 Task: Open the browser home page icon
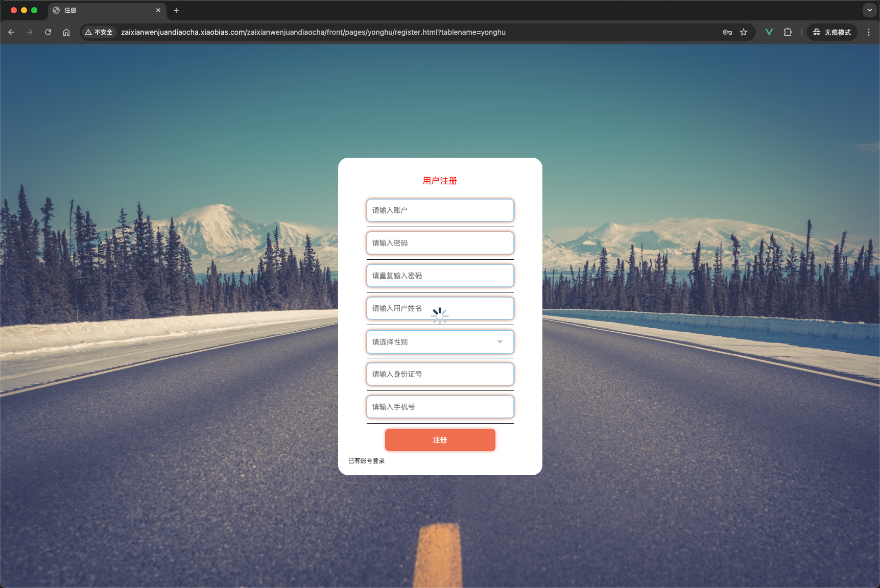[66, 32]
